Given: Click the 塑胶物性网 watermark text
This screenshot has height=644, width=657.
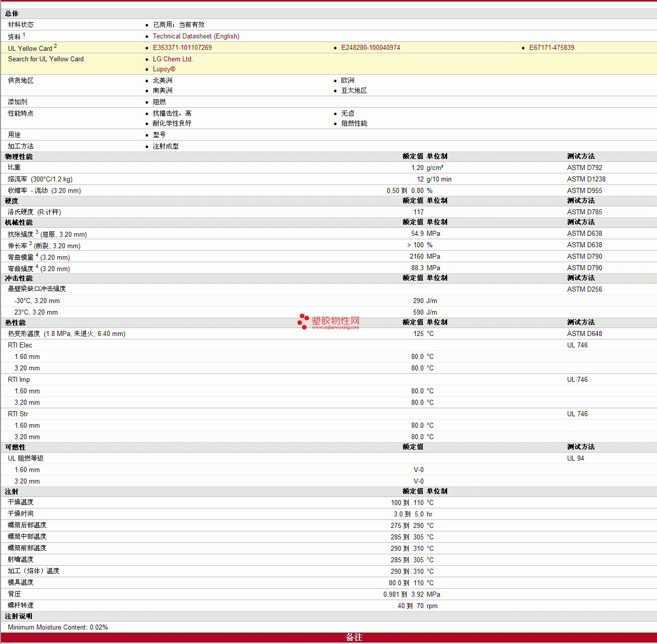Looking at the screenshot, I should (335, 321).
